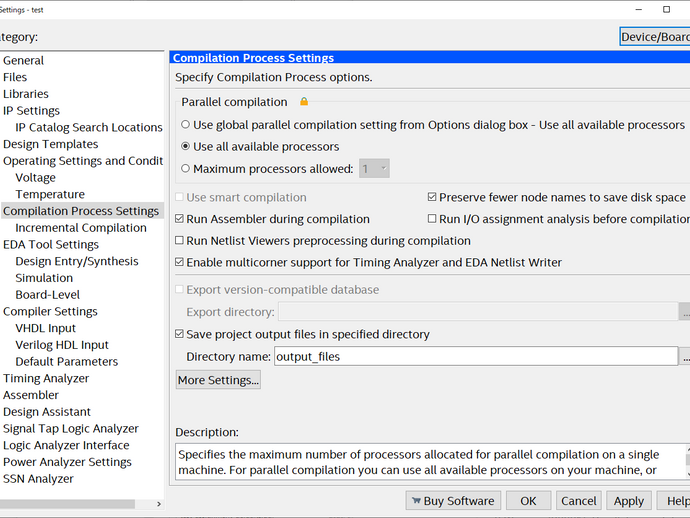
Task: Toggle Preserve fewer node names checkbox
Action: (x=432, y=197)
